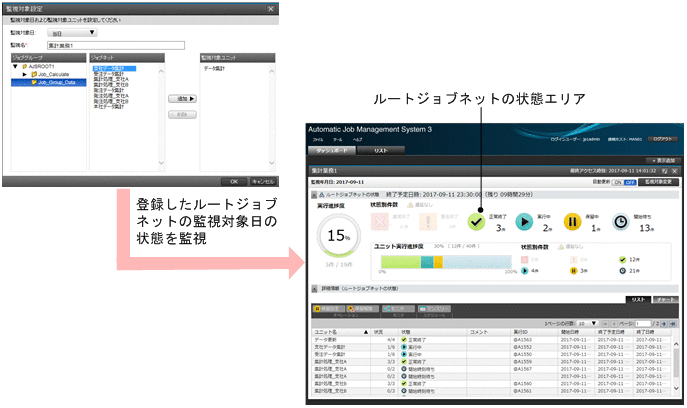The image size is (687, 408).
Task: Click the yellow held pause status icon
Action: pyautogui.click(x=572, y=222)
